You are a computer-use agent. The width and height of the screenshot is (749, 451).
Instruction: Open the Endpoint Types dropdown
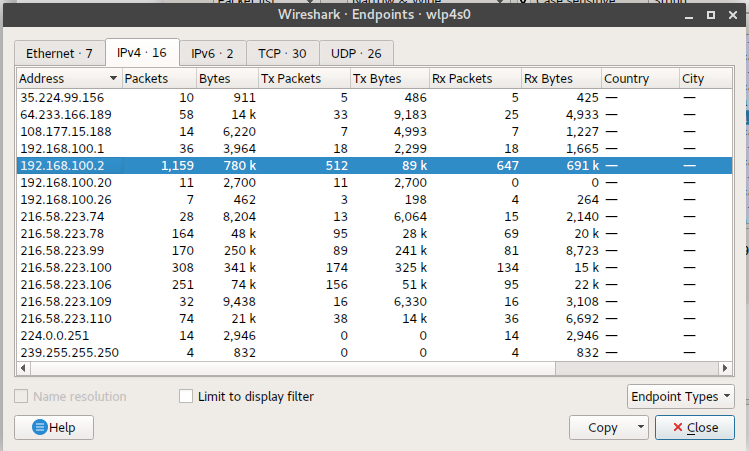tap(680, 396)
